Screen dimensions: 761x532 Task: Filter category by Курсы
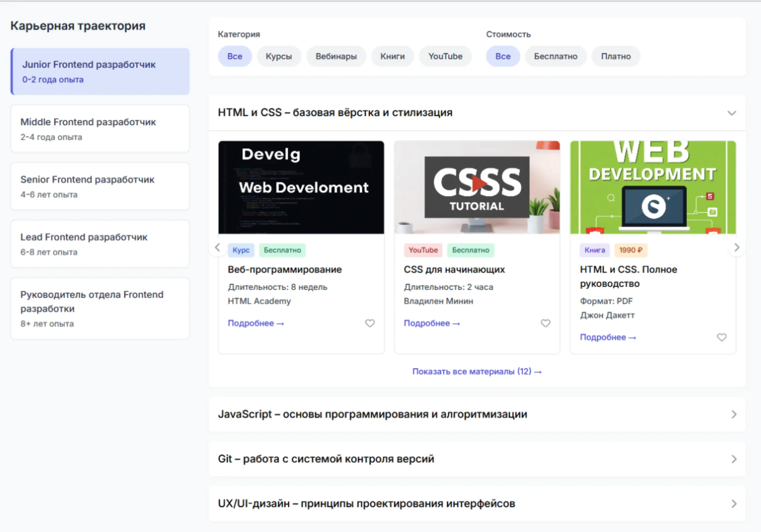(x=279, y=56)
